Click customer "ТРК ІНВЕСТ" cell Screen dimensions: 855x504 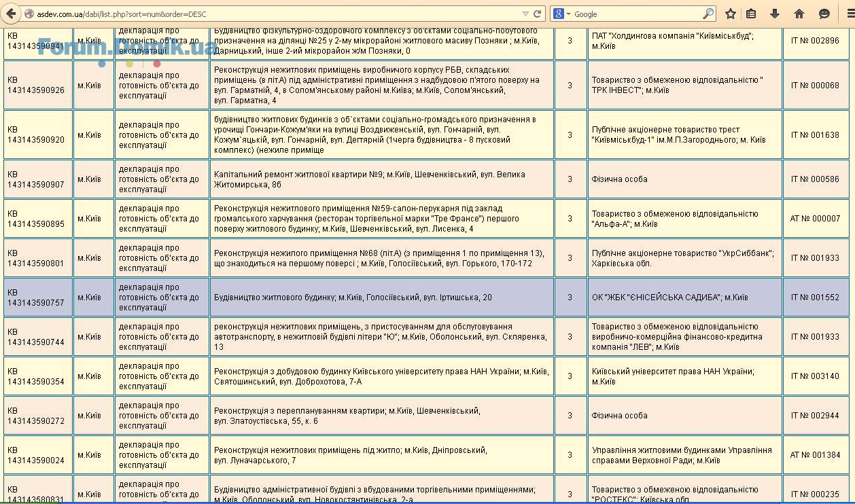tap(684, 85)
